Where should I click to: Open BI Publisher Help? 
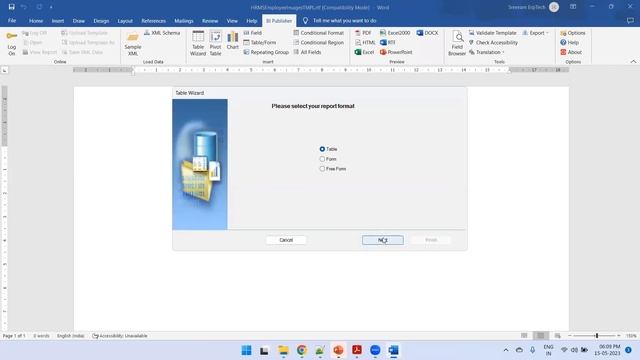click(569, 42)
